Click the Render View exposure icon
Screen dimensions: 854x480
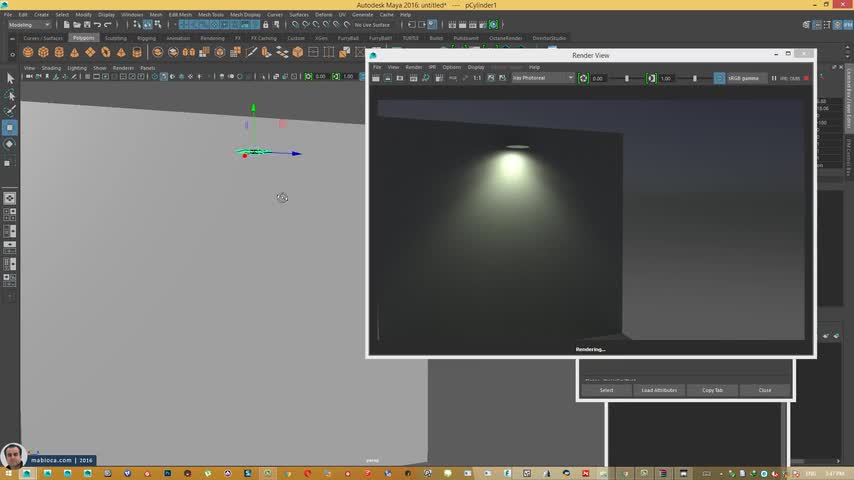click(583, 78)
